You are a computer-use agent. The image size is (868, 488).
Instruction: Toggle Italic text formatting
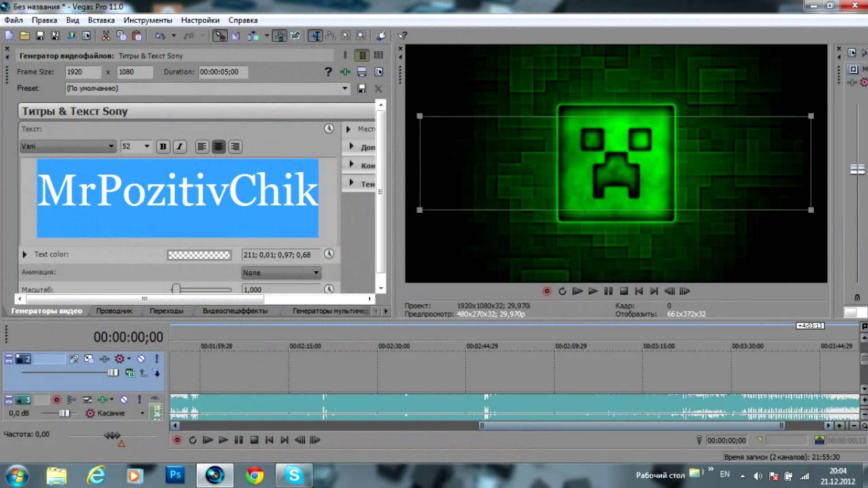pyautogui.click(x=180, y=146)
